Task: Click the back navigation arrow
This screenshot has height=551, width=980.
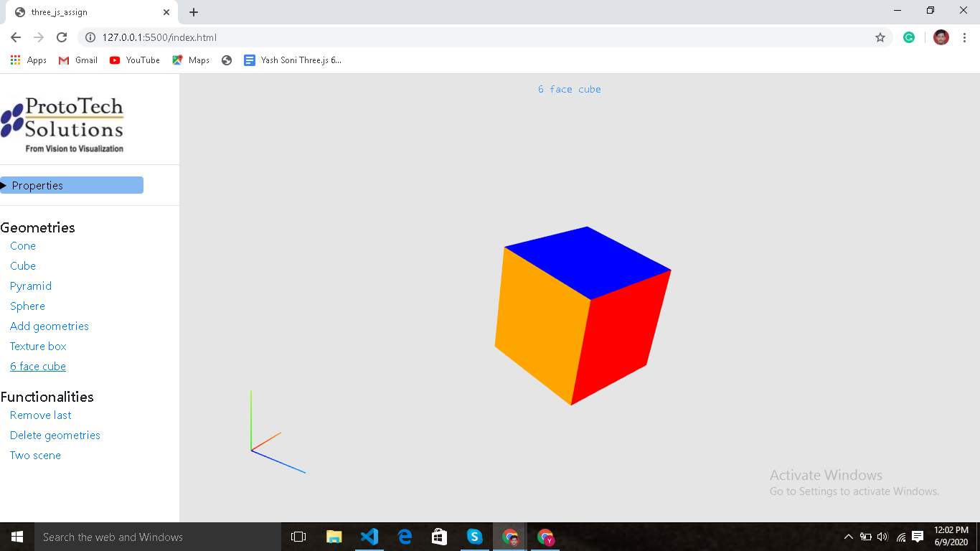Action: [15, 37]
